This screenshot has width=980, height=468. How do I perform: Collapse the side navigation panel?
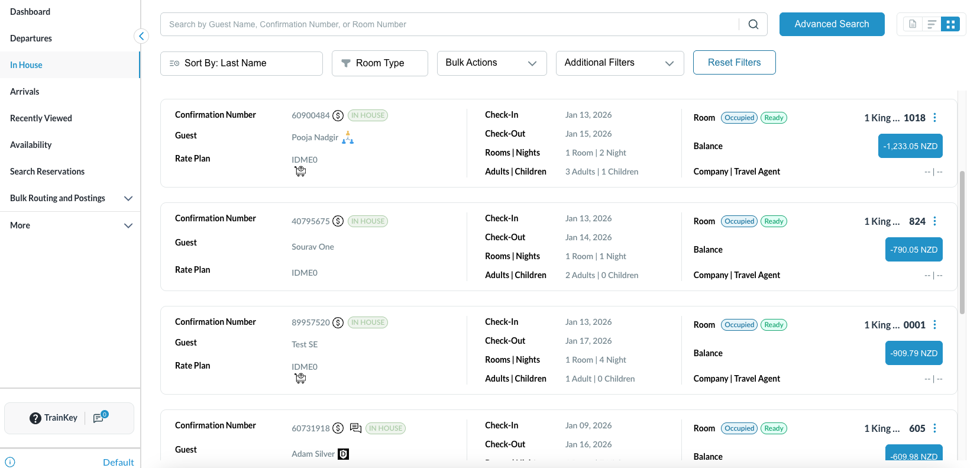141,36
